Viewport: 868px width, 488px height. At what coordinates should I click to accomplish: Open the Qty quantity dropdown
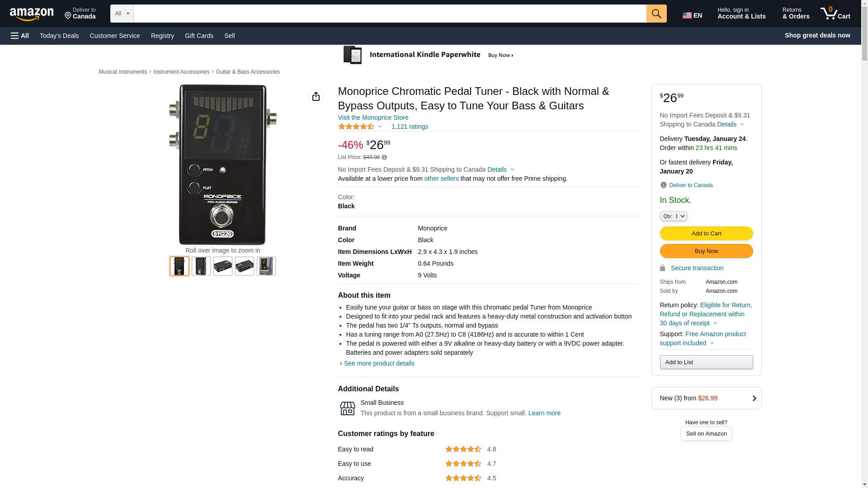pyautogui.click(x=673, y=216)
